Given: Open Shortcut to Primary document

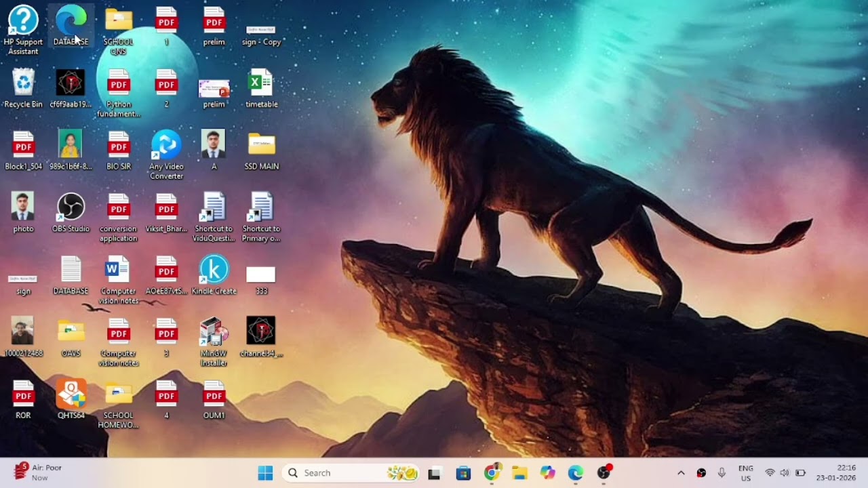Looking at the screenshot, I should (x=261, y=218).
